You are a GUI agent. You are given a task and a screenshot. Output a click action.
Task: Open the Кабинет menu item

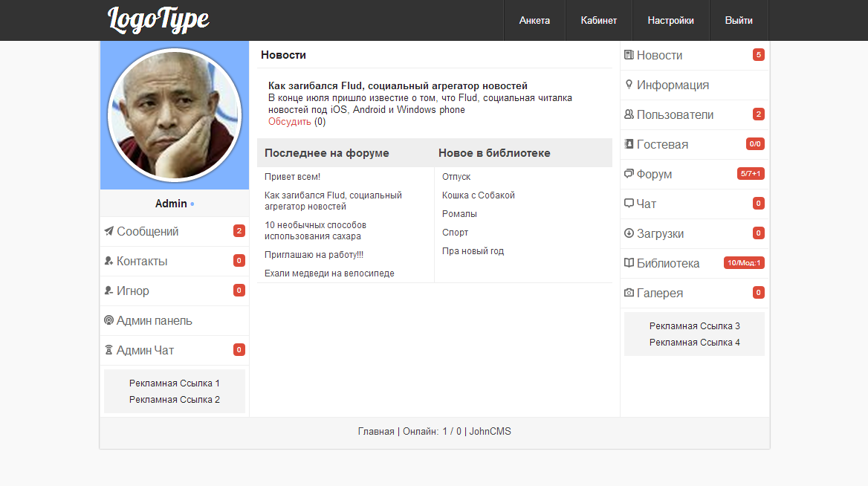click(x=598, y=21)
